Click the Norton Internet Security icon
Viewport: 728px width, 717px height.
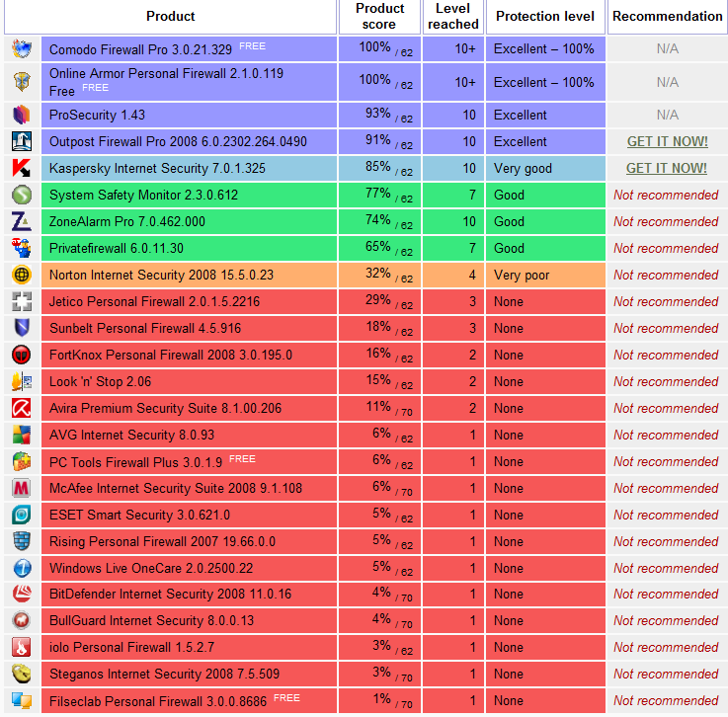(22, 275)
